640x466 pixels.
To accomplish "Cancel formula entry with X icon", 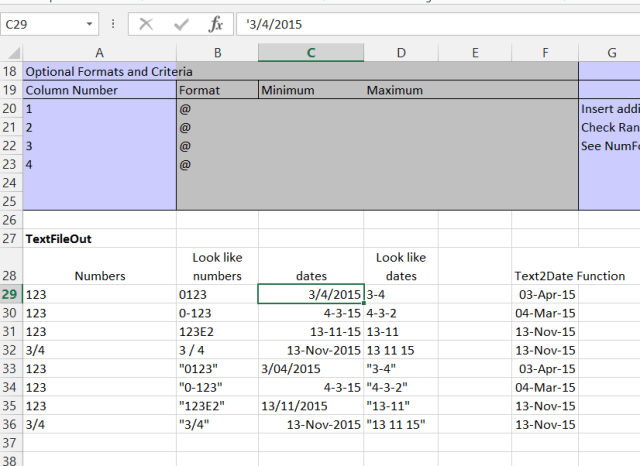I will pyautogui.click(x=146, y=24).
